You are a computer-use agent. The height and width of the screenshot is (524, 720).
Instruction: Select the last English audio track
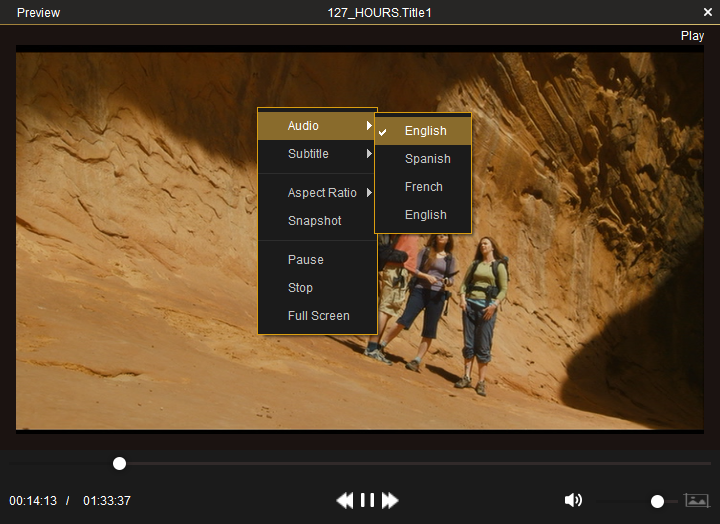coord(423,215)
